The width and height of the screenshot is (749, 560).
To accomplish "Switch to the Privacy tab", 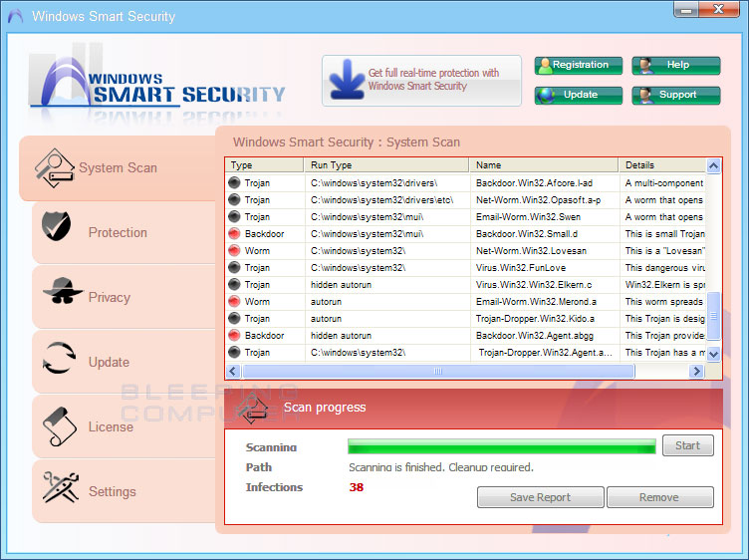I will [109, 297].
